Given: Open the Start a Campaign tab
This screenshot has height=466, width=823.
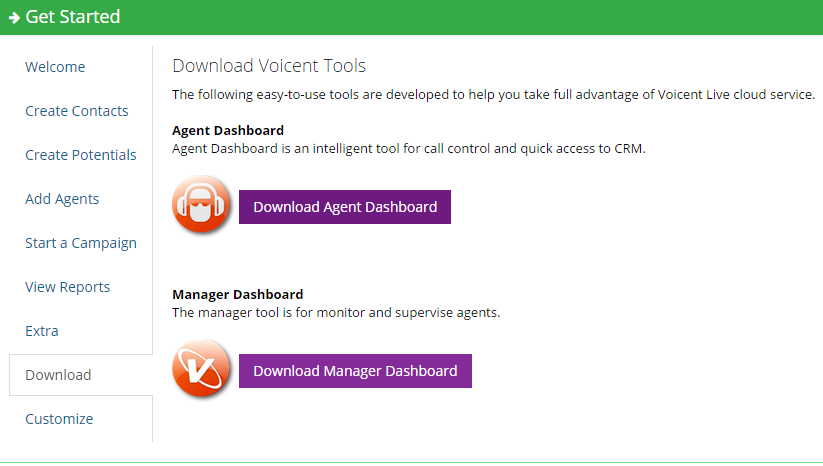Looking at the screenshot, I should point(81,243).
